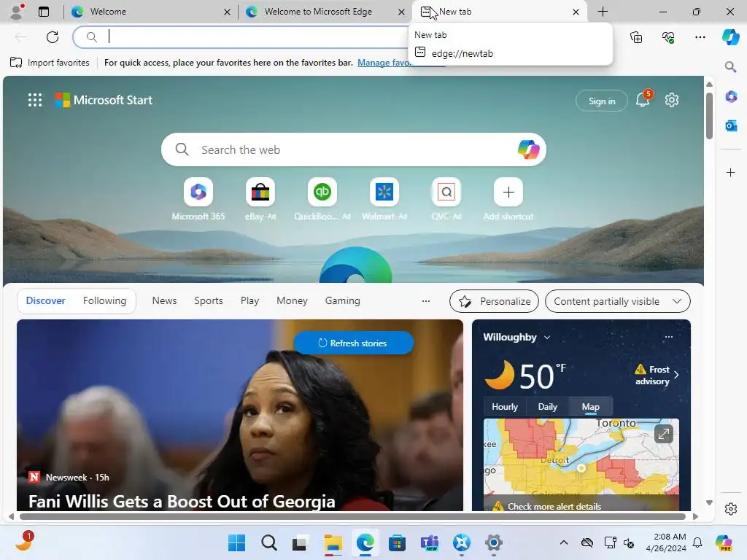This screenshot has width=747, height=560.
Task: Open the News category
Action: [164, 300]
